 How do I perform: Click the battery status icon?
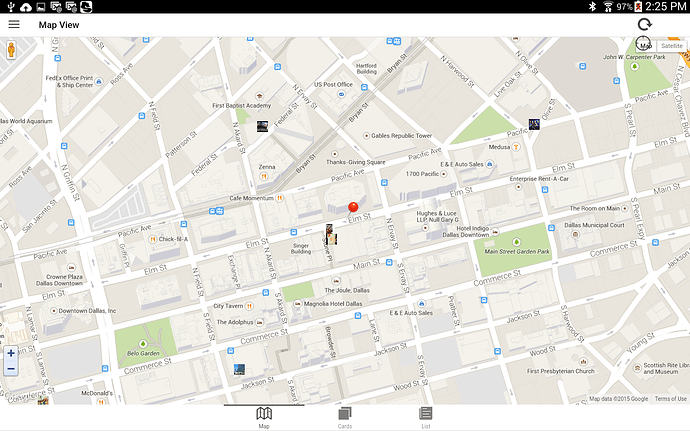coord(638,7)
